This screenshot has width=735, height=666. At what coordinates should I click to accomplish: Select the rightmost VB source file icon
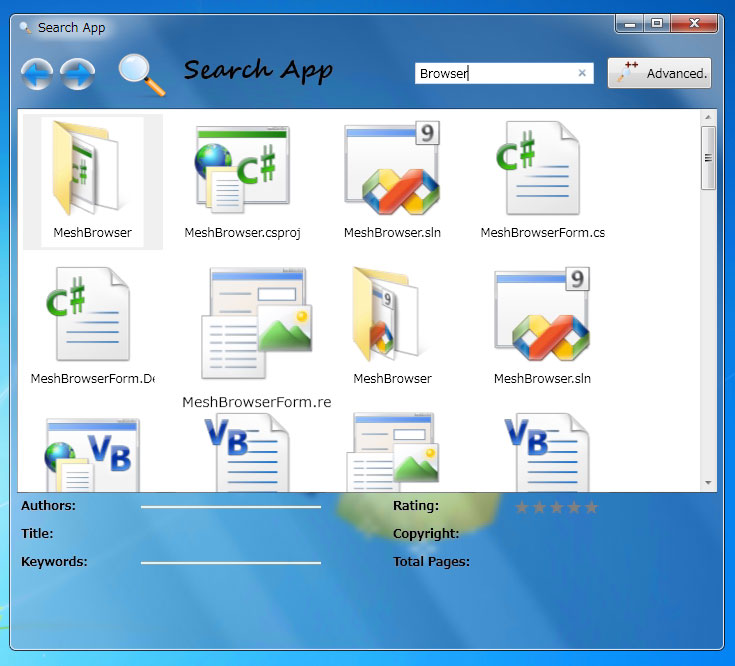(547, 453)
